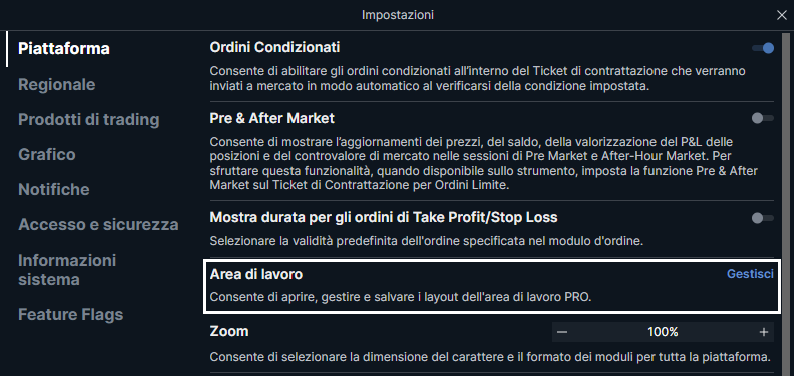This screenshot has height=378, width=794.
Task: Open Informazioni sistema from the sidebar
Action: pos(67,270)
